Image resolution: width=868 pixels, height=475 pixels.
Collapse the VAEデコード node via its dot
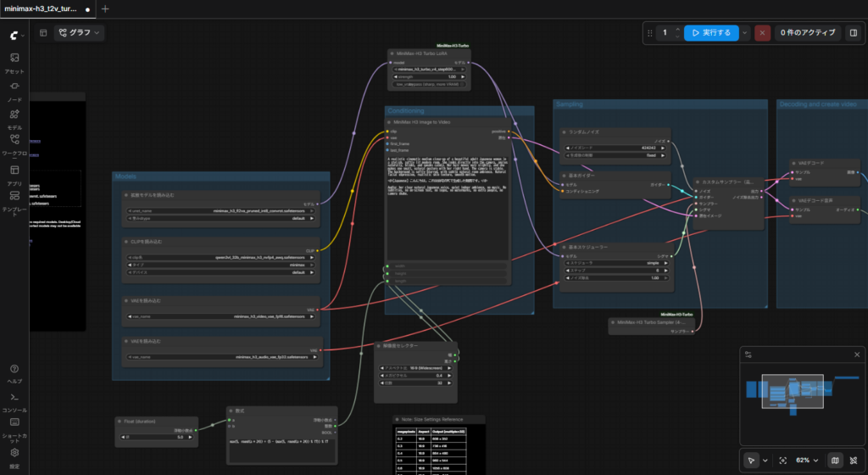coord(793,164)
